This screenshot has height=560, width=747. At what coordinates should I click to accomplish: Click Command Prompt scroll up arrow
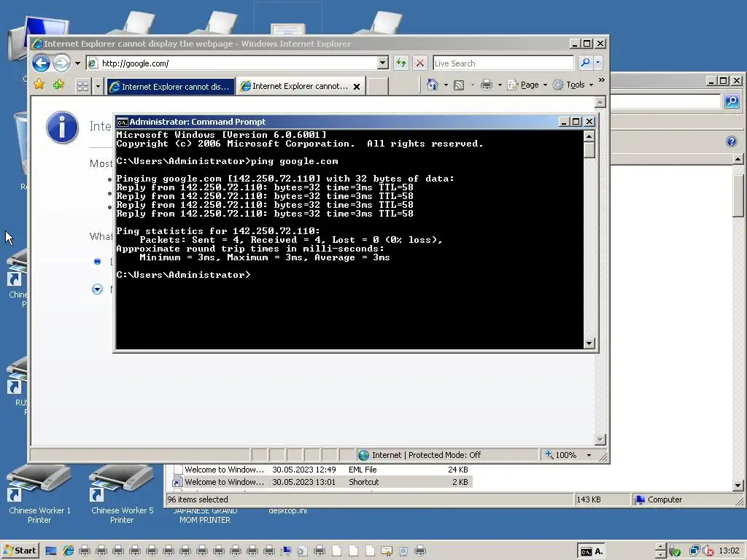(x=589, y=136)
